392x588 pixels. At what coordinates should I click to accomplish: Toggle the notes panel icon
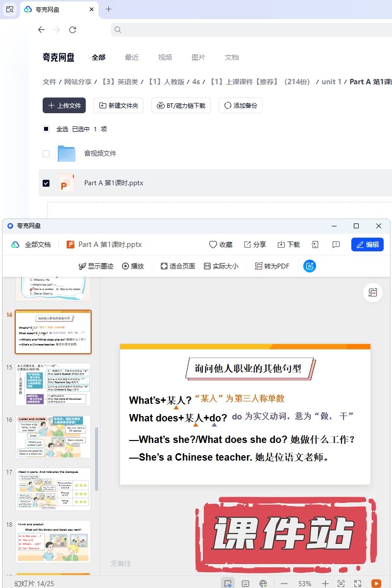pos(245,583)
